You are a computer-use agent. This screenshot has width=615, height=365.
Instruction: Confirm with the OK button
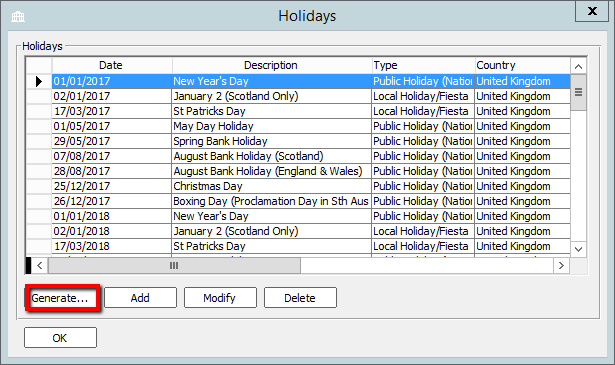[60, 338]
